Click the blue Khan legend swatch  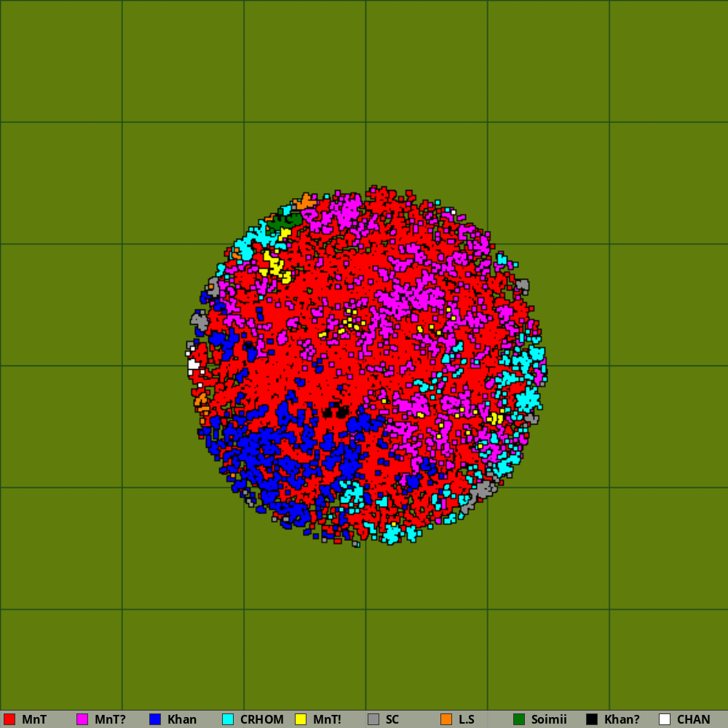pyautogui.click(x=155, y=719)
